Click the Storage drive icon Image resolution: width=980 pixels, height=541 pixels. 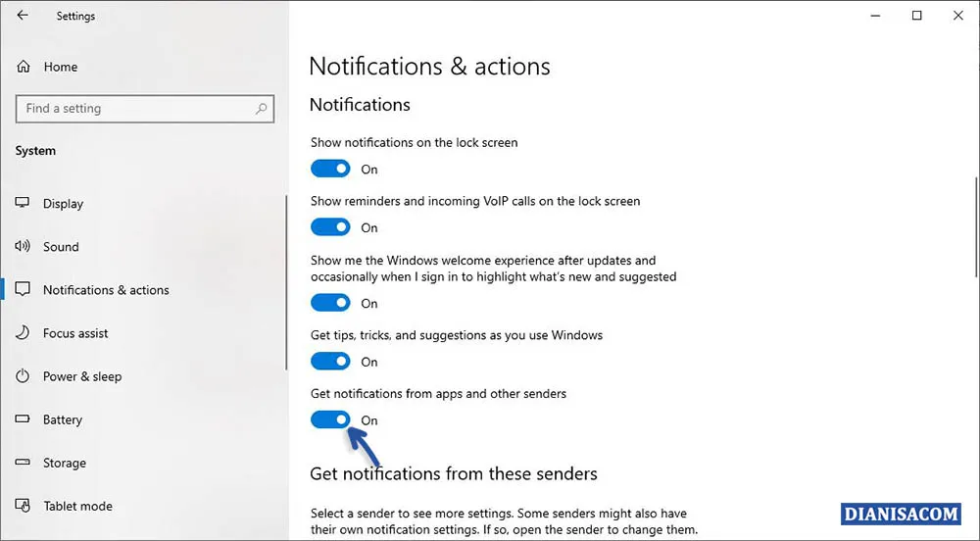[x=23, y=463]
